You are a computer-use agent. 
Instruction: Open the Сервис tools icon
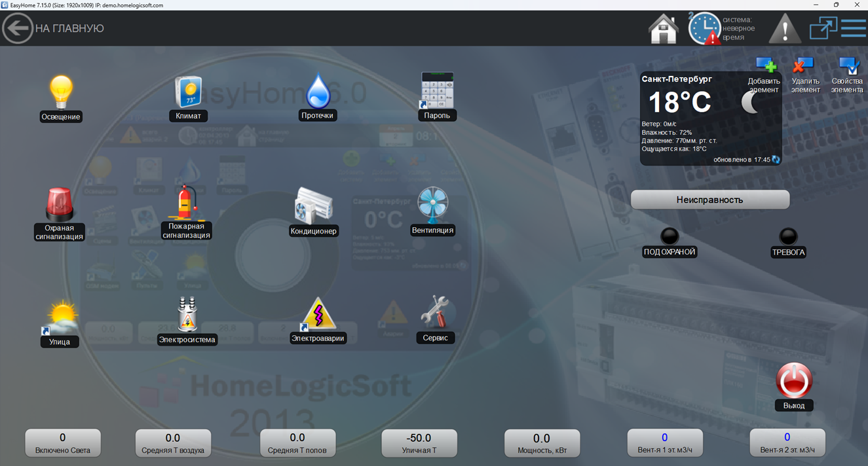coord(436,313)
